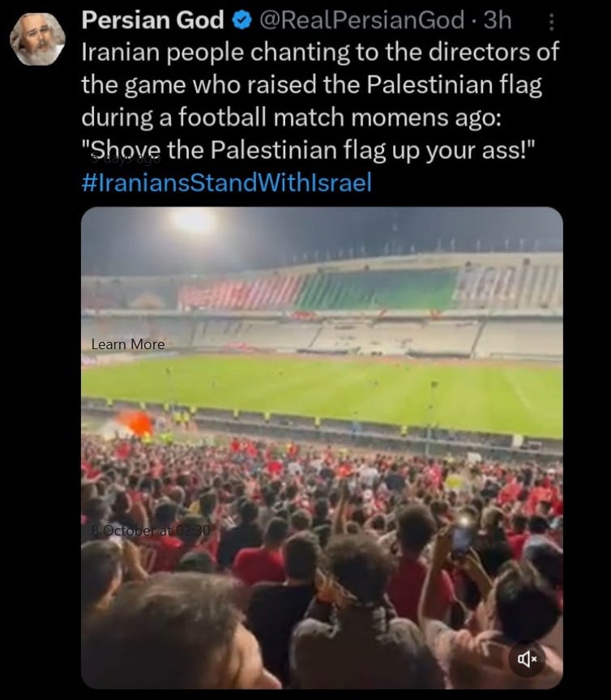Unmute the video using the speaker icon
This screenshot has width=611, height=700.
(527, 659)
